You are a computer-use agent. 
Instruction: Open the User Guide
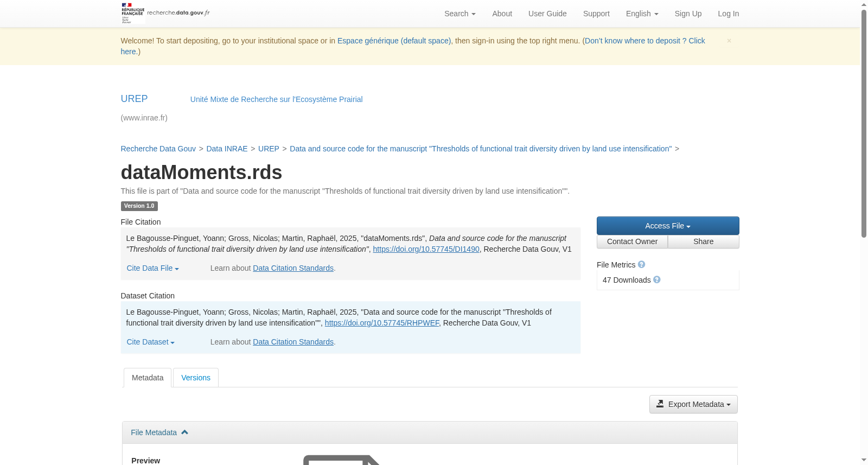pos(547,14)
